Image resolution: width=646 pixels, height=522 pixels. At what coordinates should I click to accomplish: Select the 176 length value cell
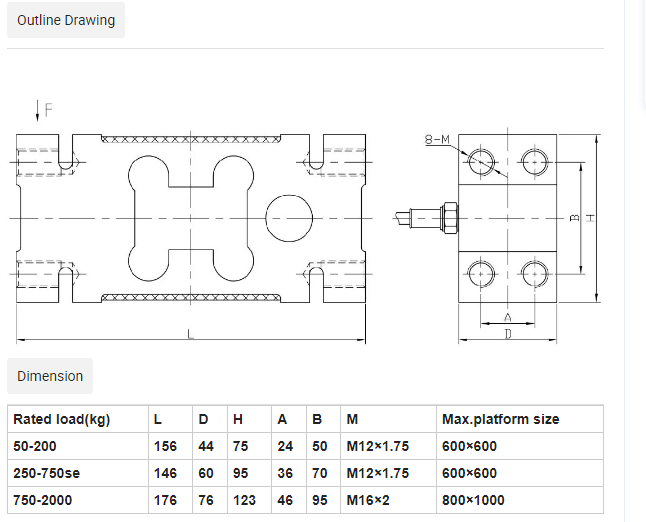click(x=166, y=500)
